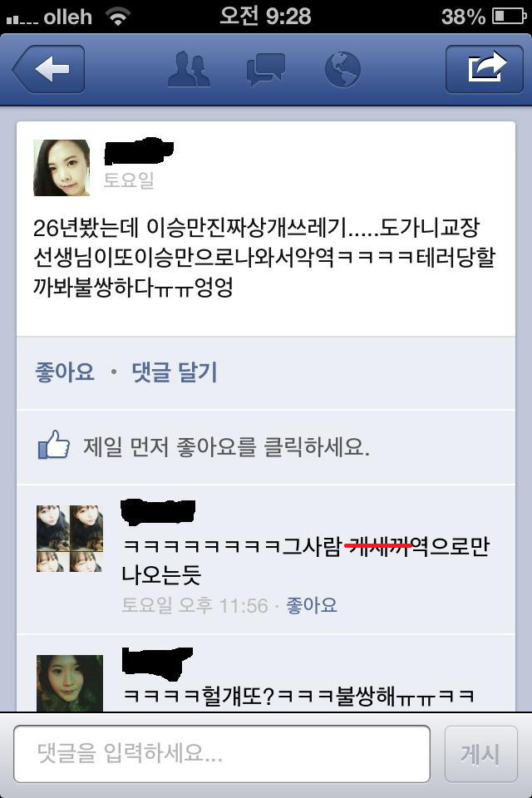Viewport: 532px width, 798px height.
Task: Tap the blue thumbs-up icon
Action: [x=54, y=445]
